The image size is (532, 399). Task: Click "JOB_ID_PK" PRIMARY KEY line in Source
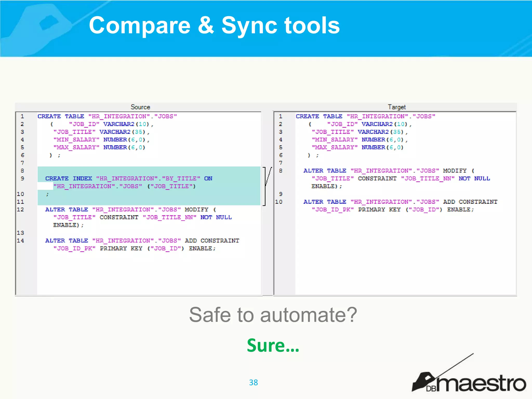pyautogui.click(x=134, y=249)
